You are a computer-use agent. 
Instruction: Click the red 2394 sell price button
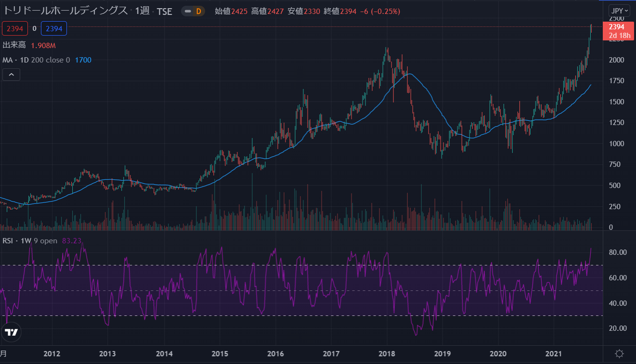click(15, 29)
